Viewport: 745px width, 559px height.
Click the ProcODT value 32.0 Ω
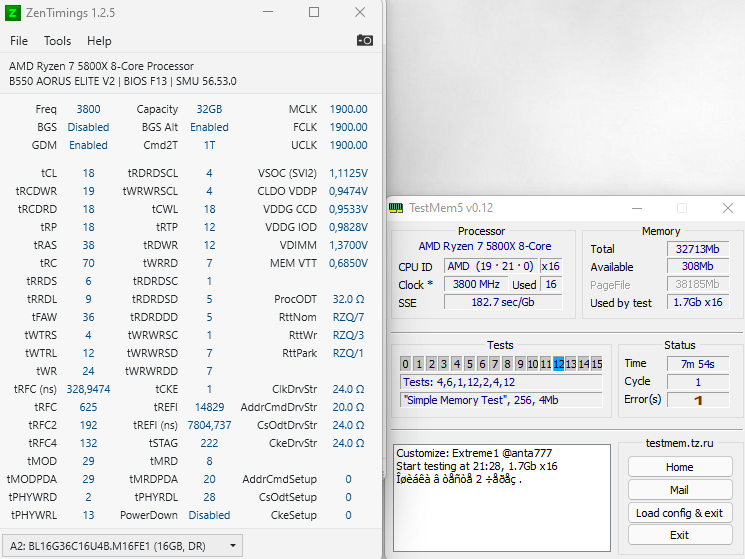point(348,299)
